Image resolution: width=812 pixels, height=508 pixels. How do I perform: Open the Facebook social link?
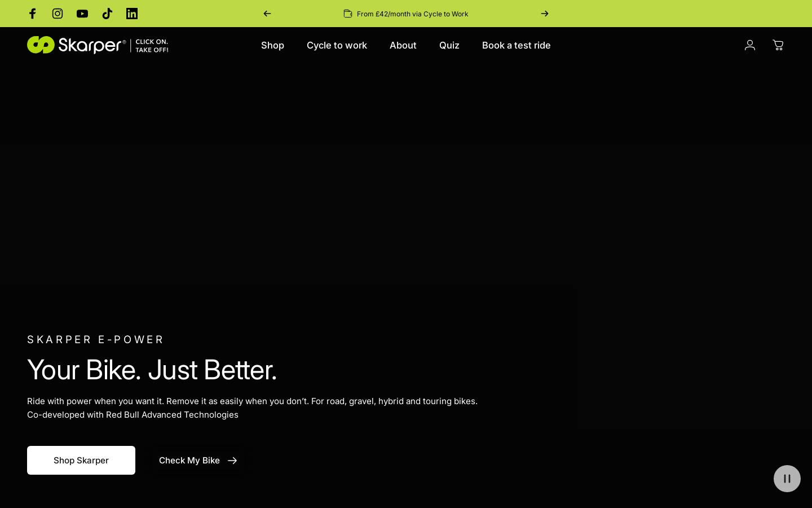[33, 14]
